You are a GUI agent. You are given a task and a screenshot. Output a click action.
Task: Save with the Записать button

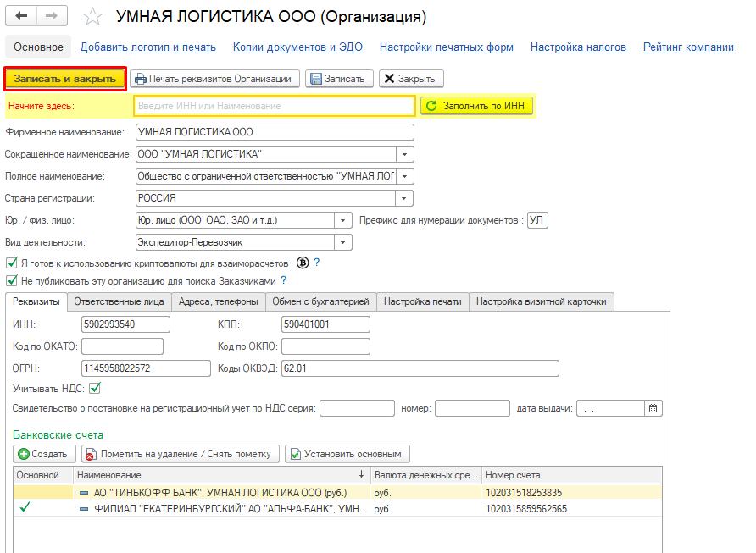pyautogui.click(x=339, y=79)
